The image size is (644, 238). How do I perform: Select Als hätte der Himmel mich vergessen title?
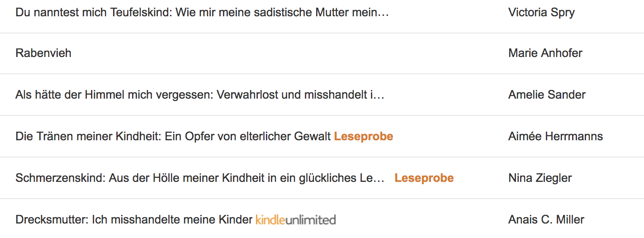(x=199, y=95)
